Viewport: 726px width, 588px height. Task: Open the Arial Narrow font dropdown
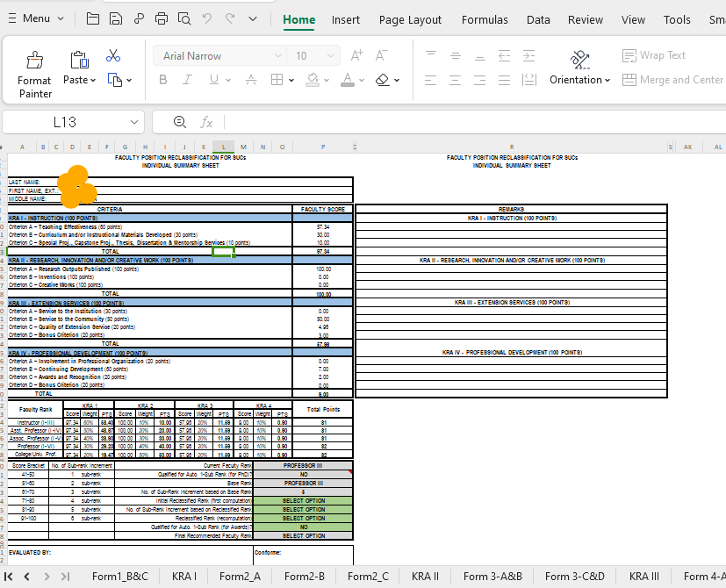(277, 55)
